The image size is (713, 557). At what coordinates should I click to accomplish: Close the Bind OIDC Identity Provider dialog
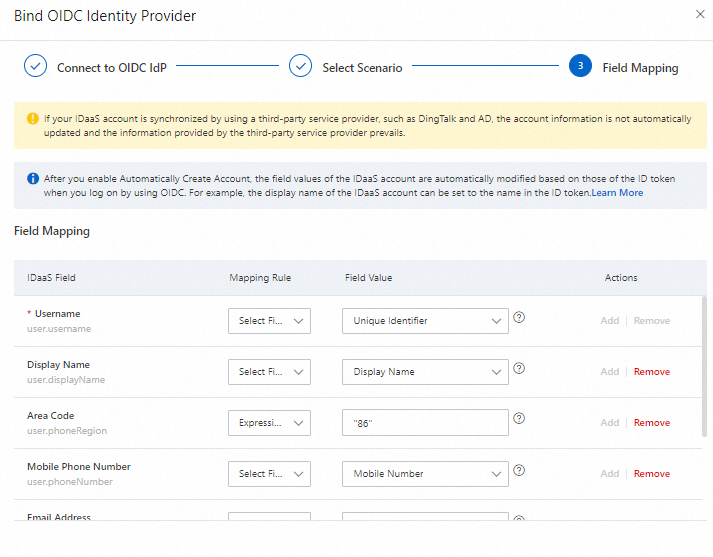[x=699, y=15]
